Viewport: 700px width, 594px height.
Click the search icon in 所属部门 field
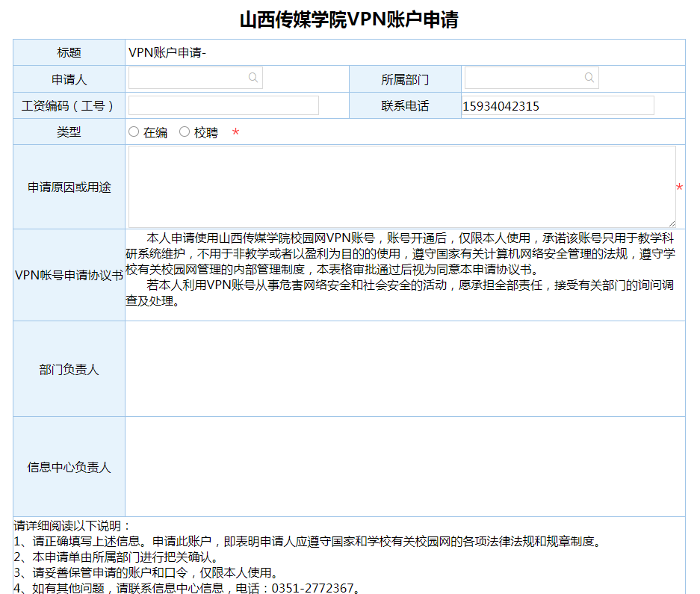point(589,78)
